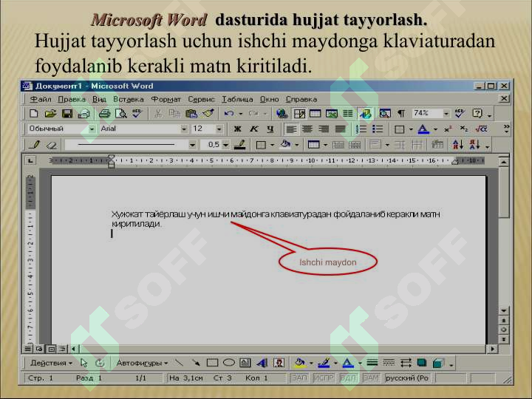Insert equation square root icon

click(481, 129)
